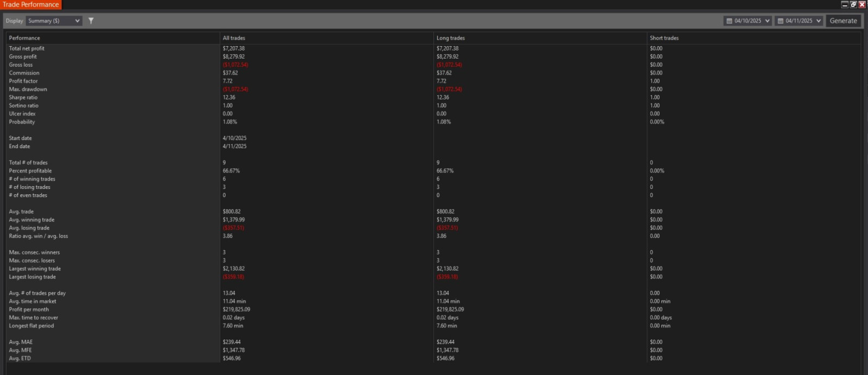Minimize the Trade Performance window
The height and width of the screenshot is (375, 868).
[845, 4]
